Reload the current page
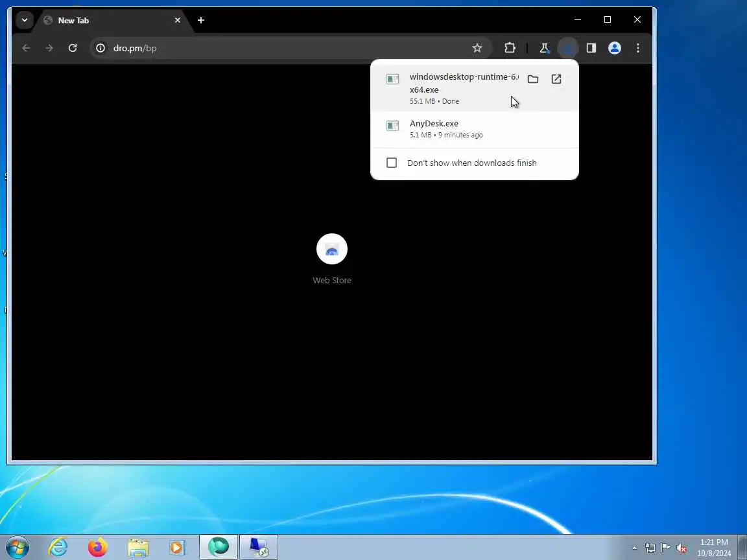The width and height of the screenshot is (747, 560). [x=73, y=48]
